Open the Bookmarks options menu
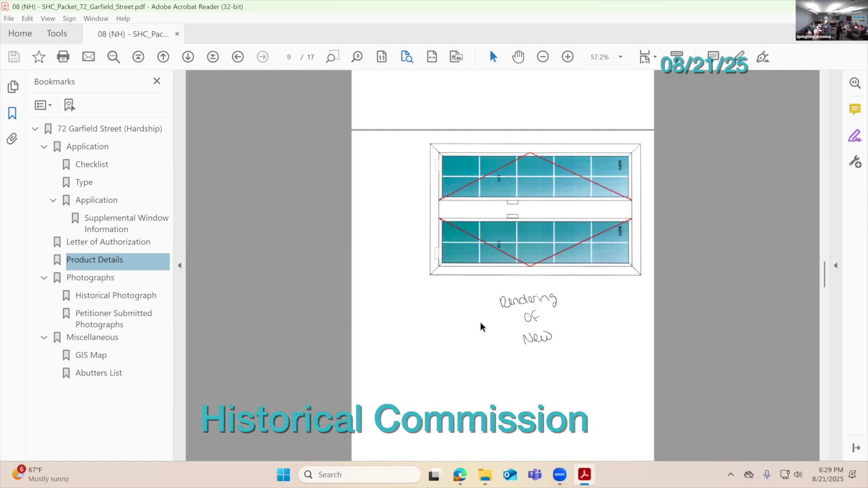Image resolution: width=868 pixels, height=488 pixels. pyautogui.click(x=42, y=104)
